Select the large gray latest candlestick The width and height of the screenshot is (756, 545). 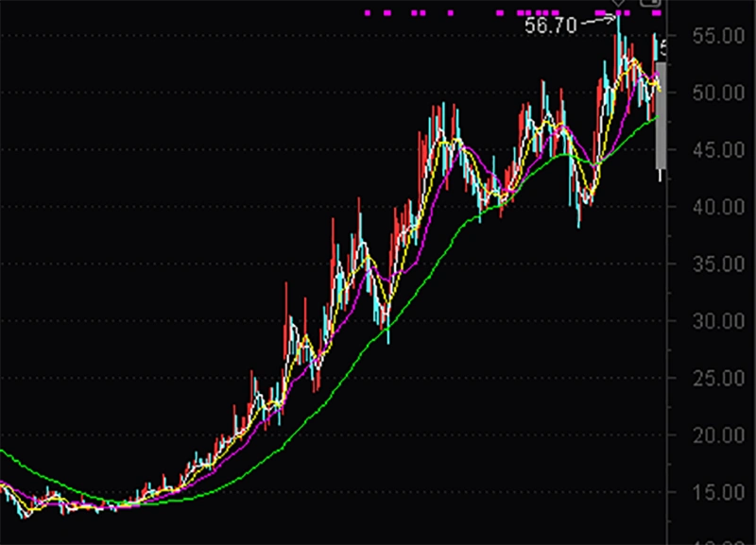point(661,113)
